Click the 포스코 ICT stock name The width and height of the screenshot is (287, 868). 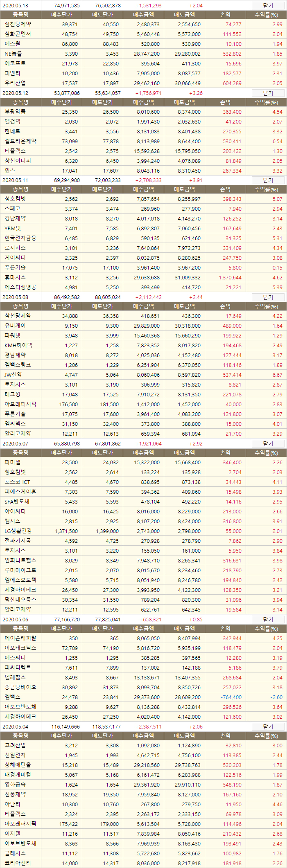tap(17, 482)
